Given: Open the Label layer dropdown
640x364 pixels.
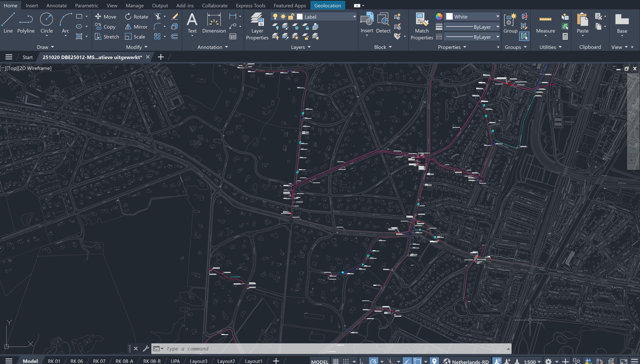Looking at the screenshot, I should click(354, 17).
